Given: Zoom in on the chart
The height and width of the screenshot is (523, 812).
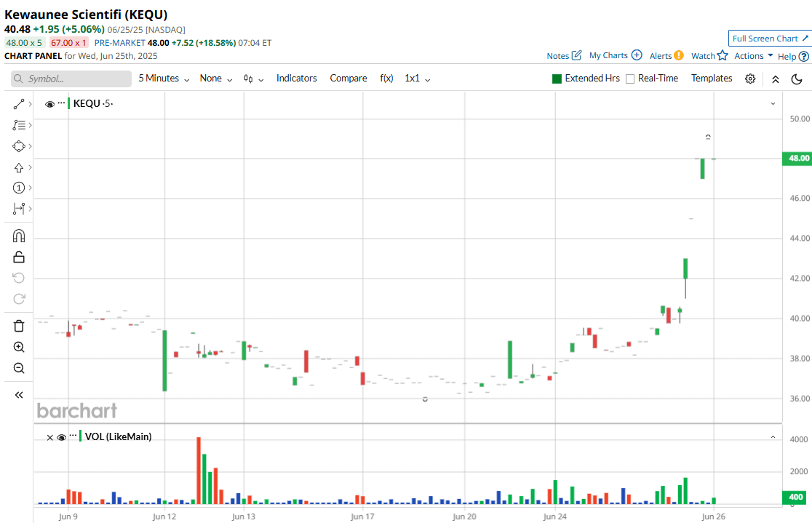Looking at the screenshot, I should [x=19, y=347].
